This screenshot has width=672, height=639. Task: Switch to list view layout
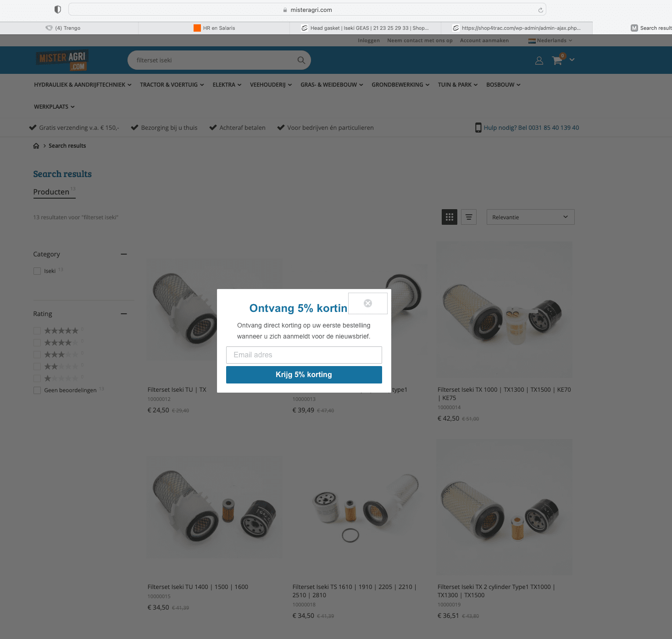pyautogui.click(x=469, y=217)
